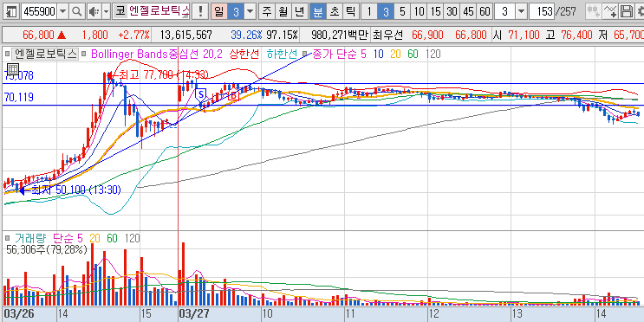The image size is (644, 322).
Task: Toggle the volume panel square marker
Action: click(7, 237)
